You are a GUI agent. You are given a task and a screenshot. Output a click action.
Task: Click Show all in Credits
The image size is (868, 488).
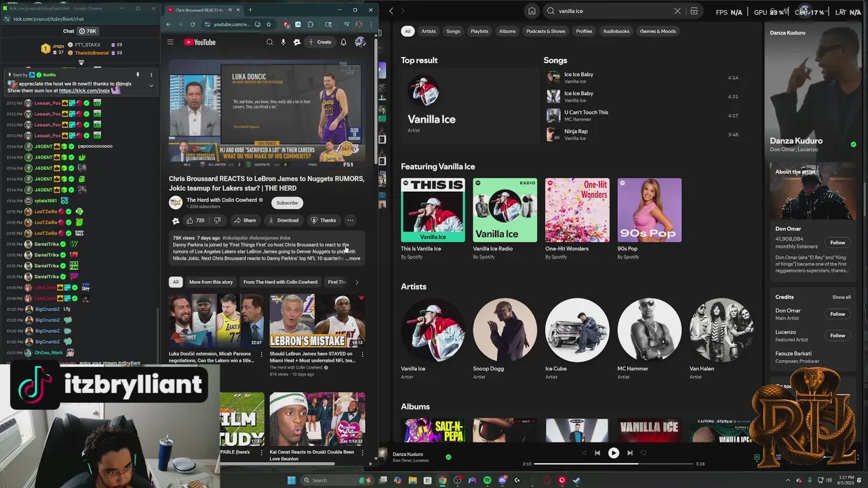[x=842, y=297]
